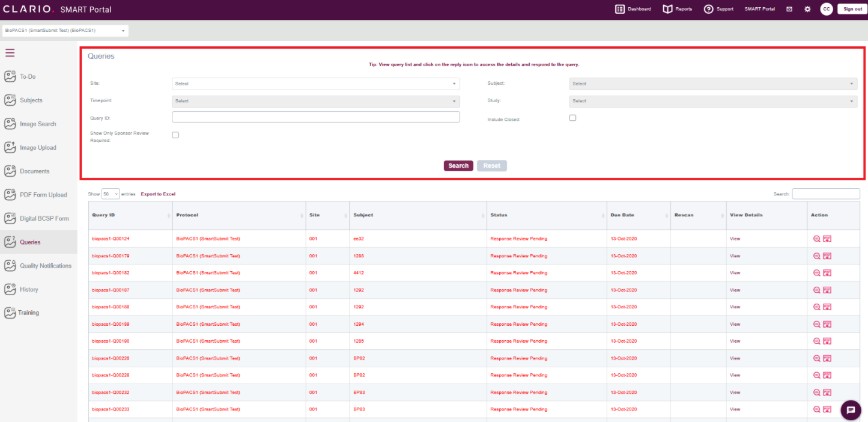Open Quality Notifications in sidebar
Image resolution: width=868 pixels, height=422 pixels.
(x=45, y=266)
